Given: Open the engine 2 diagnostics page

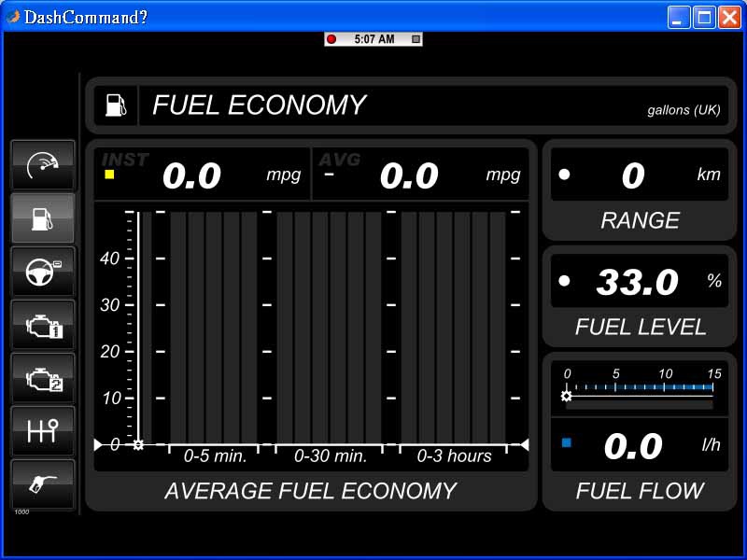Looking at the screenshot, I should point(43,378).
